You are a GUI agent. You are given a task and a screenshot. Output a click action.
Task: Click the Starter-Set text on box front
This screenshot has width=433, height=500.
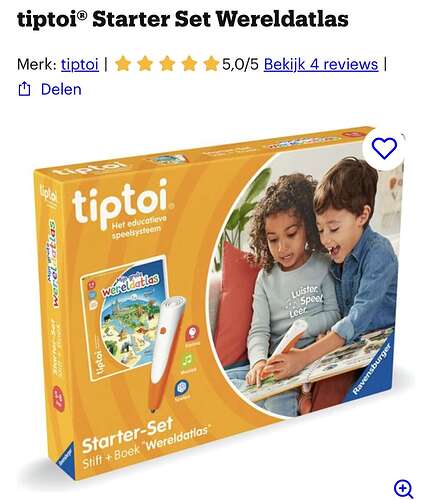click(x=128, y=435)
